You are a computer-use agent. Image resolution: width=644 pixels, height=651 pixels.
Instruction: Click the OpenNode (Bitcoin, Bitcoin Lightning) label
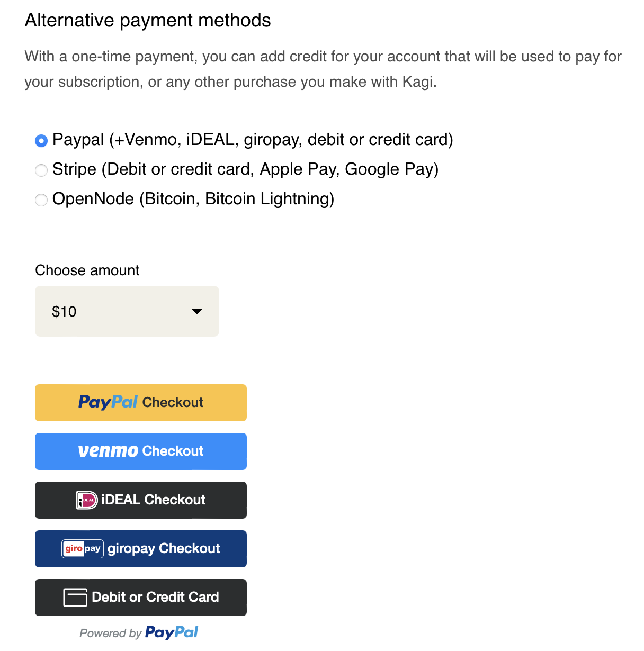point(193,199)
